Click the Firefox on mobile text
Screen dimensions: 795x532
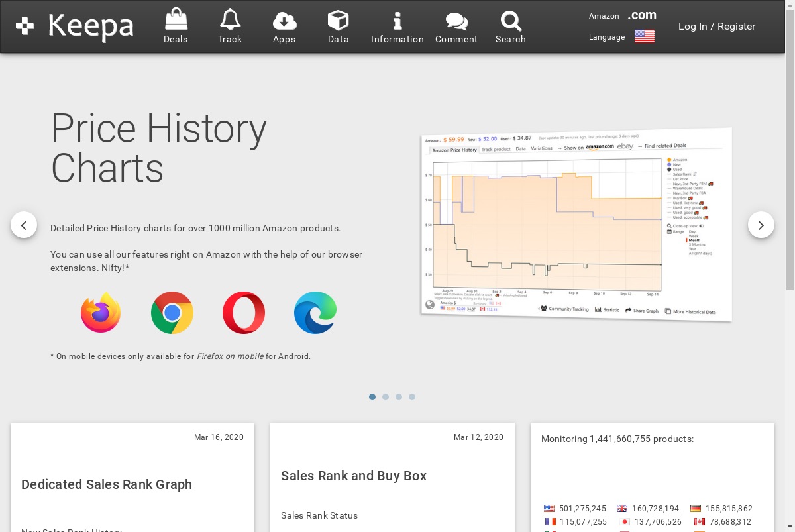pos(230,356)
